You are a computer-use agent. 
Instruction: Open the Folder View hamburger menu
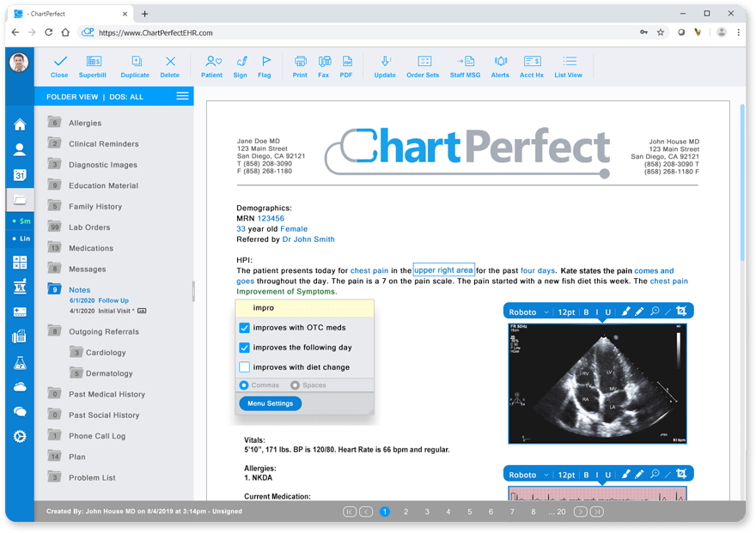(182, 96)
